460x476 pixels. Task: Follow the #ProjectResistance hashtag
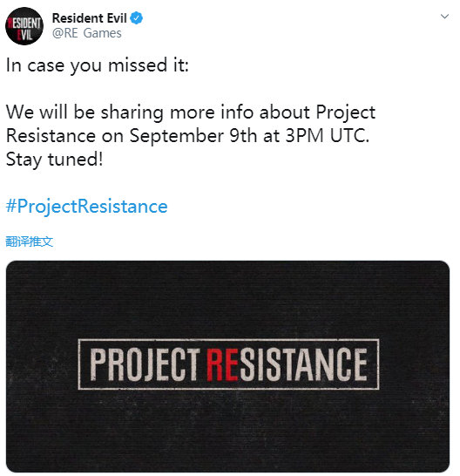click(86, 207)
